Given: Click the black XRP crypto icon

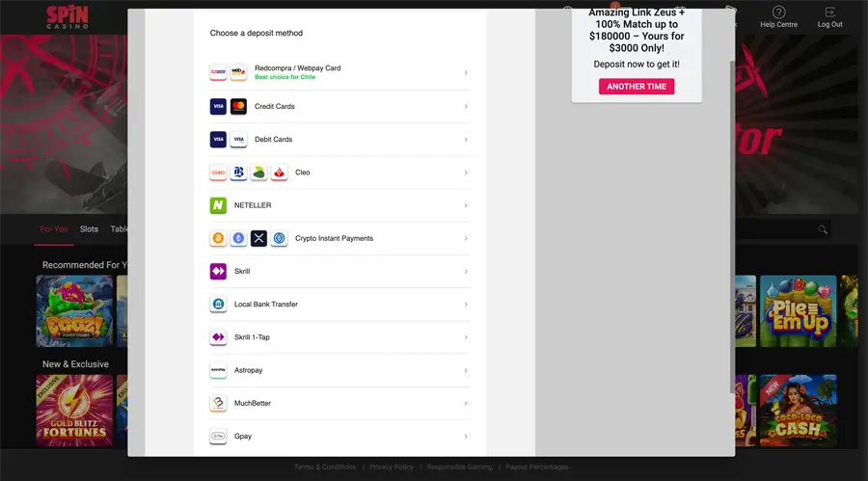Looking at the screenshot, I should 258,238.
